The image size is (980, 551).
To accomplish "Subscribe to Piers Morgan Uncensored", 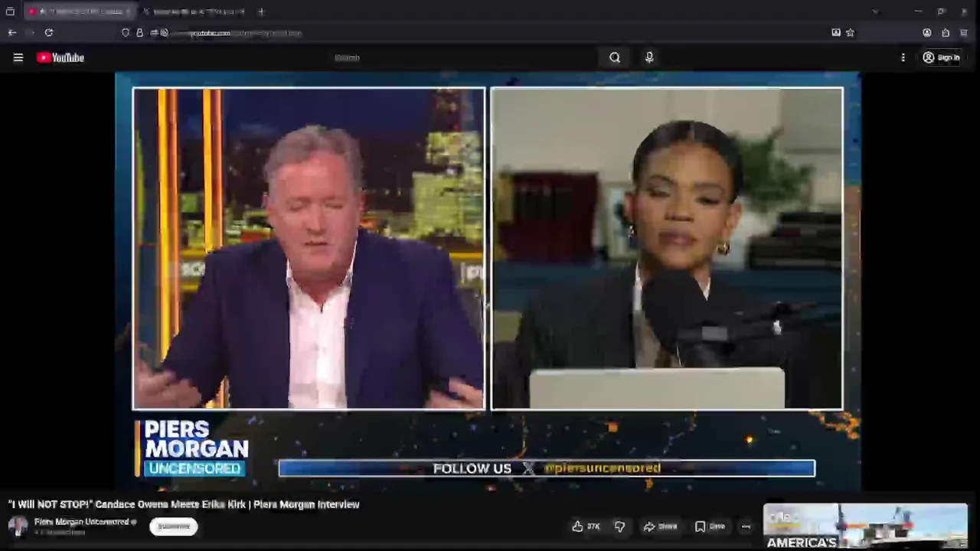I will [173, 527].
